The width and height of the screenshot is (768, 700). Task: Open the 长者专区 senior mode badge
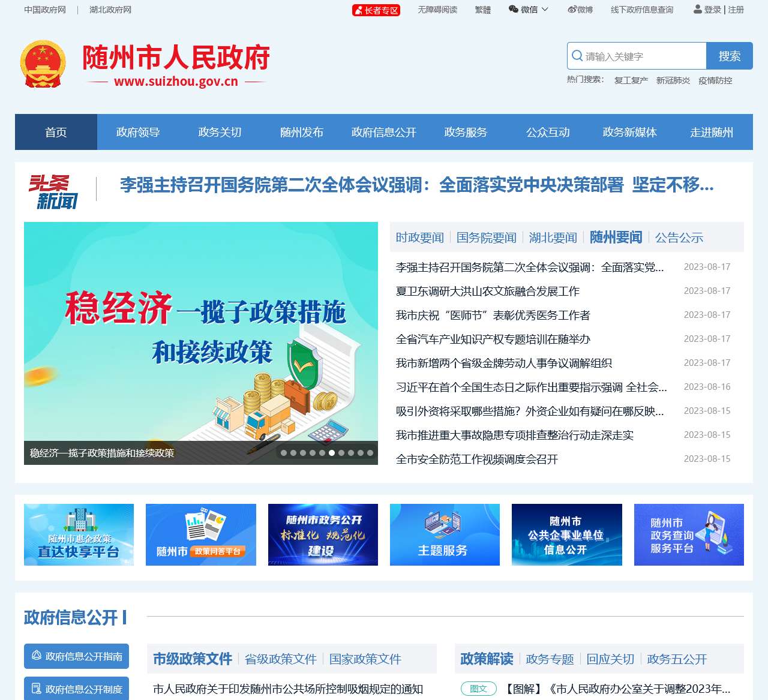[376, 10]
